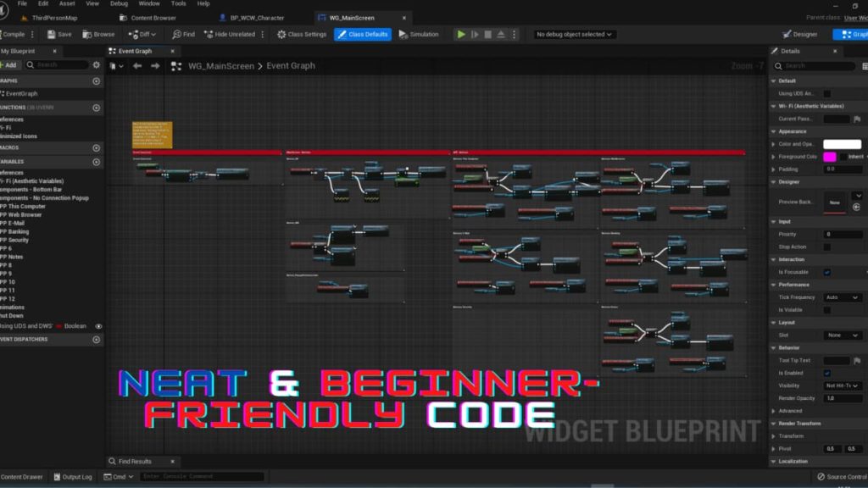This screenshot has width=868, height=488.
Task: Open the debug object selector dropdown
Action: pyautogui.click(x=574, y=35)
